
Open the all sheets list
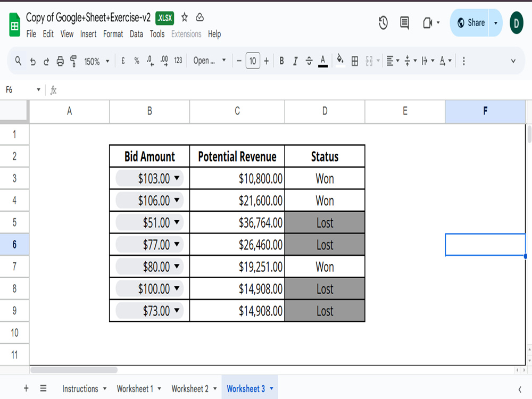[43, 388]
